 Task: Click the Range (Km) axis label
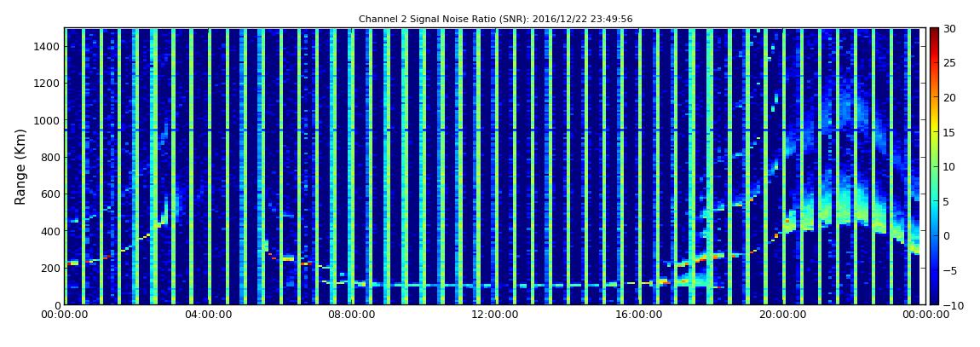[x=20, y=167]
